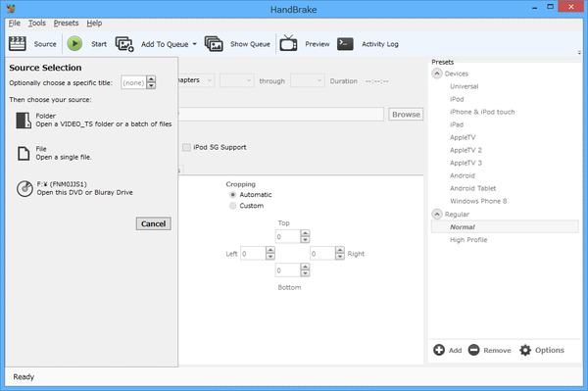Open the Activity Log terminal icon
This screenshot has width=588, height=391.
tap(345, 44)
